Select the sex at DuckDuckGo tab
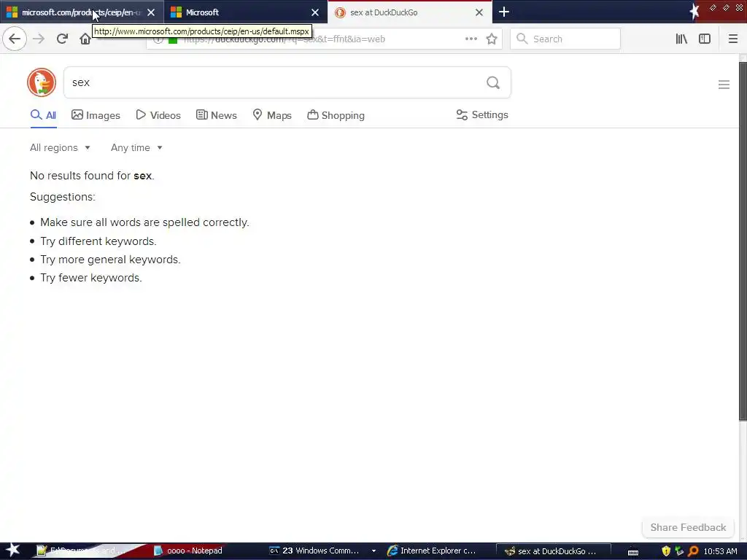The width and height of the screenshot is (747, 560). [410, 12]
